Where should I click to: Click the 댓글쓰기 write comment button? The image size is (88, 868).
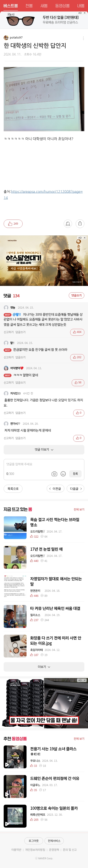pos(76,296)
